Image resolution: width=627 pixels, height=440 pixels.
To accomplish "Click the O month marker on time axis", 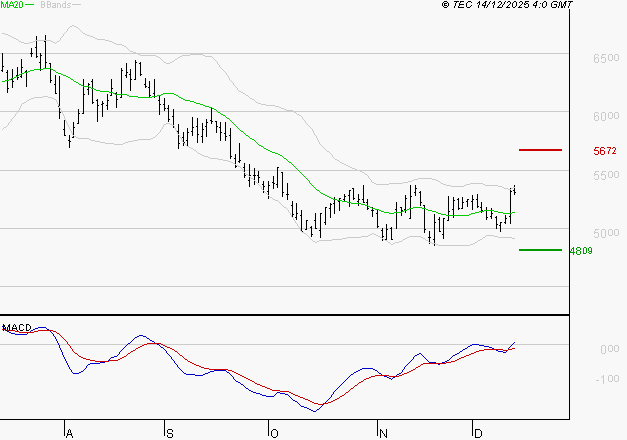I will 274,433.
